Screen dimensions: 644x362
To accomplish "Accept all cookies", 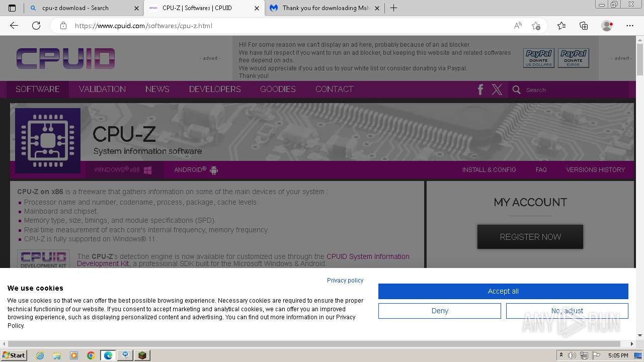I will click(x=503, y=291).
